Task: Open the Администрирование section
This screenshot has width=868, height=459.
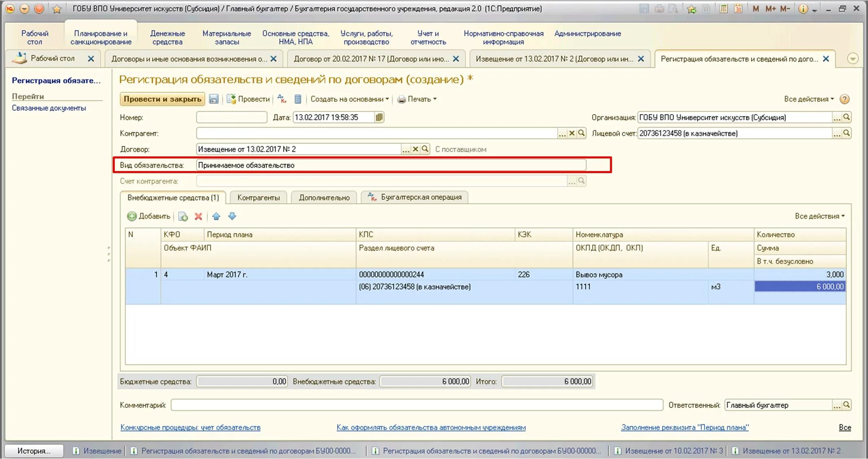Action: [588, 33]
